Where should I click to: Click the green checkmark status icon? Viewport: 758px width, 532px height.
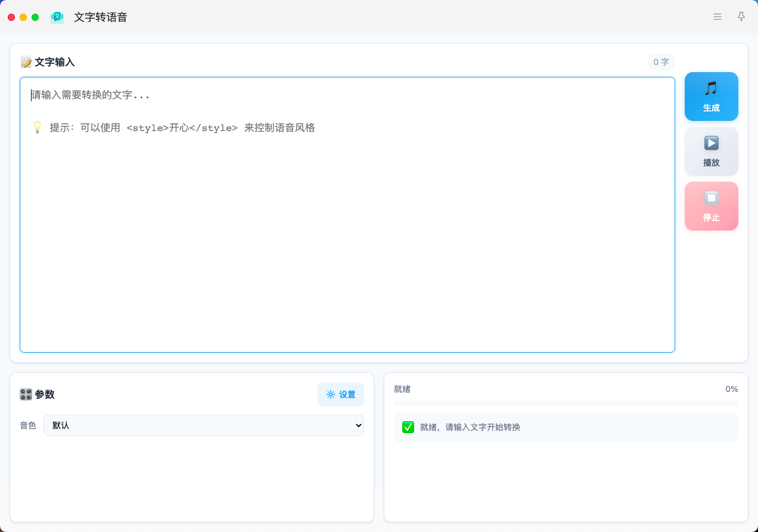coord(408,427)
